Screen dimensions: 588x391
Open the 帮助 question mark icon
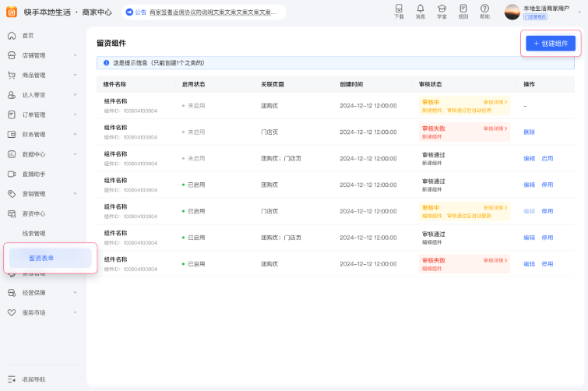point(484,9)
